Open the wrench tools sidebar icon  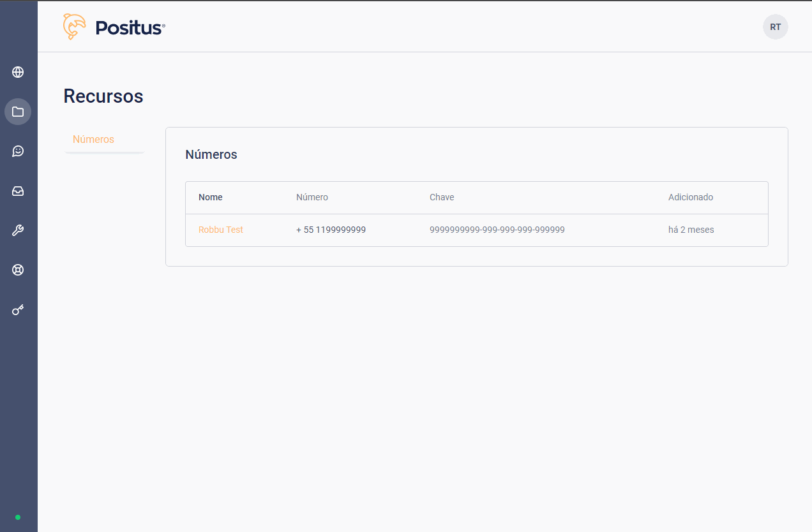tap(18, 230)
